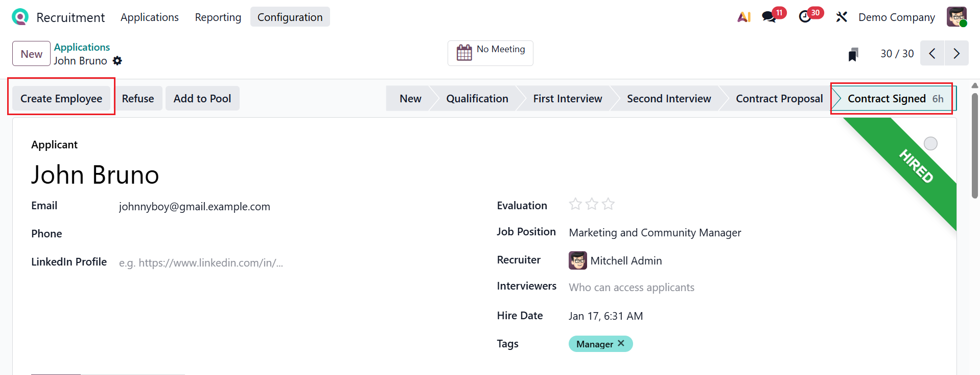Open the Mitchell Admin user menu avatar
Viewport: 980px width, 375px height.
[x=956, y=17]
